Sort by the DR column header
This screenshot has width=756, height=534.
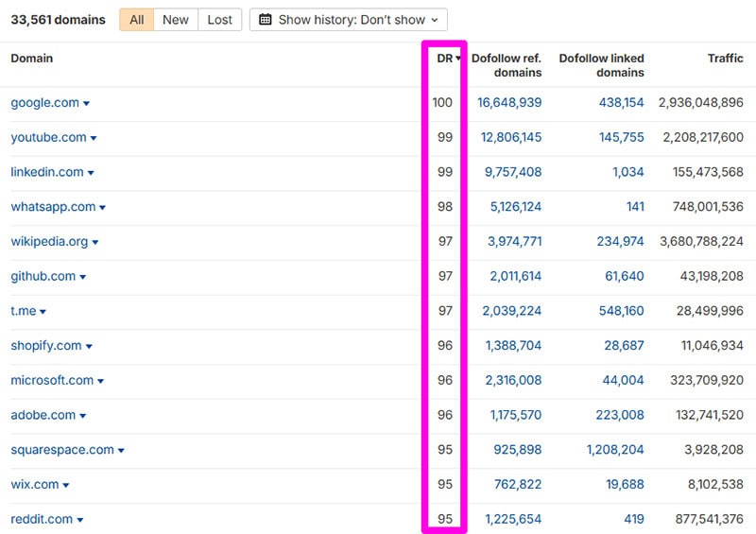pyautogui.click(x=448, y=59)
